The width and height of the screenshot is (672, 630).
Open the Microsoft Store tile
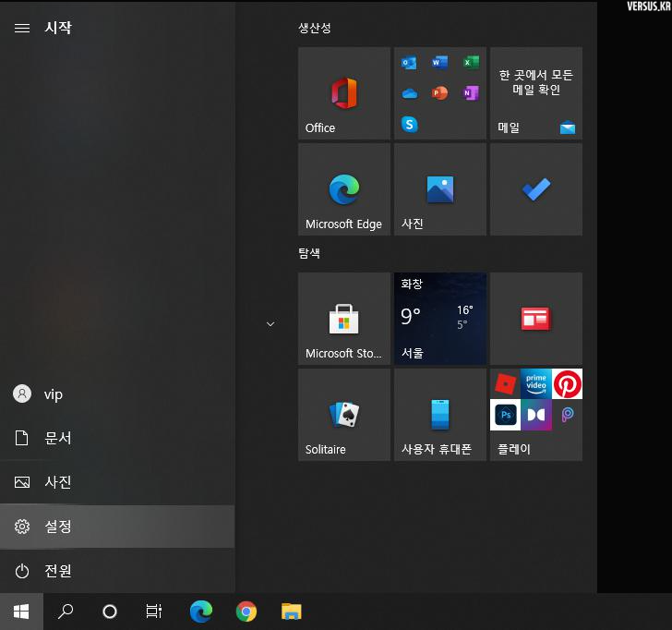tap(344, 319)
